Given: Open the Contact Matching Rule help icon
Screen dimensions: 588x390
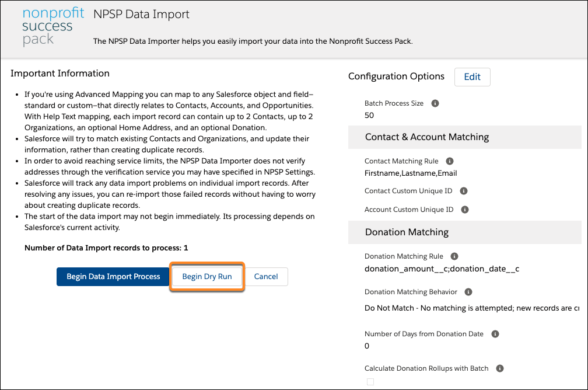Looking at the screenshot, I should point(450,161).
